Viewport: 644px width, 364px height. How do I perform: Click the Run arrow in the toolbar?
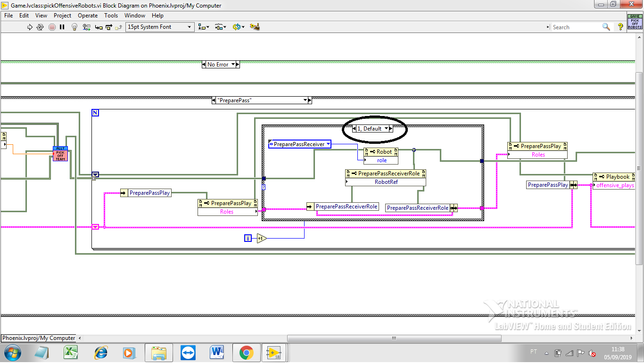click(x=30, y=27)
